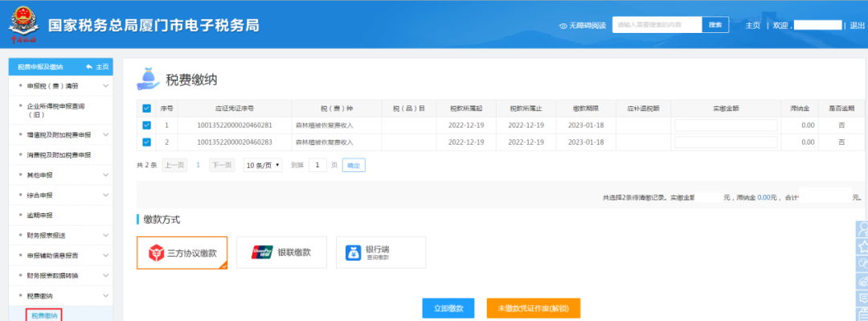
Task: Uncheck the checkbox for row 2
Action: [x=147, y=142]
